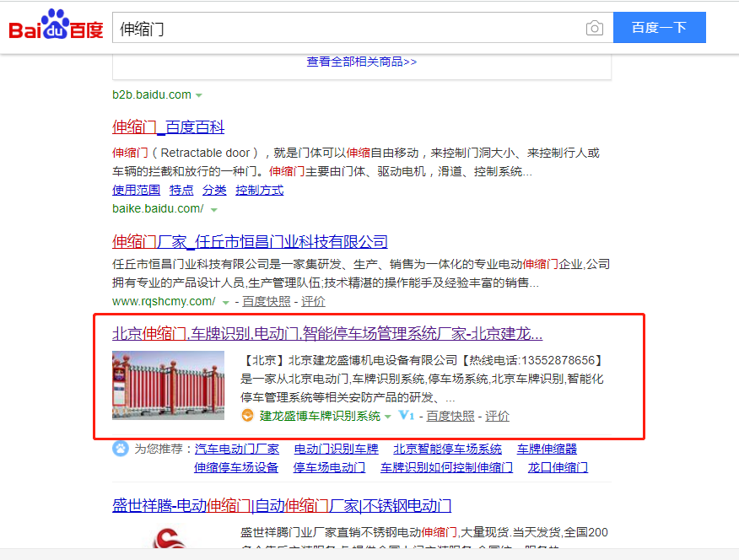Open 伸缩门厂家 任丘市恒昌门业 result title

250,241
